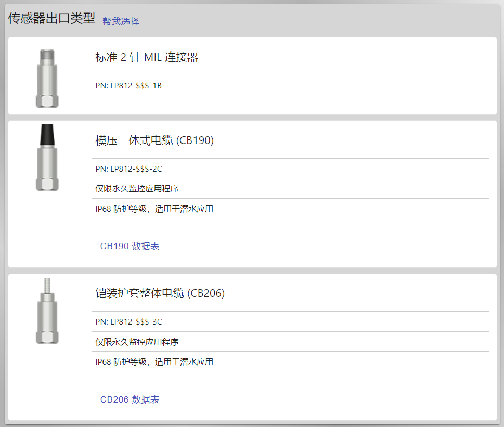
Task: Select the armored cable CB206 sensor image
Action: click(47, 310)
